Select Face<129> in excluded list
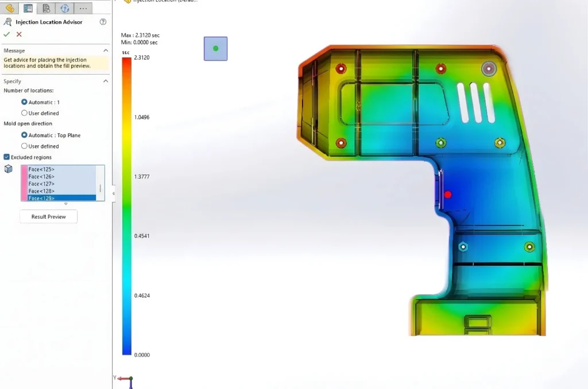 [61, 198]
